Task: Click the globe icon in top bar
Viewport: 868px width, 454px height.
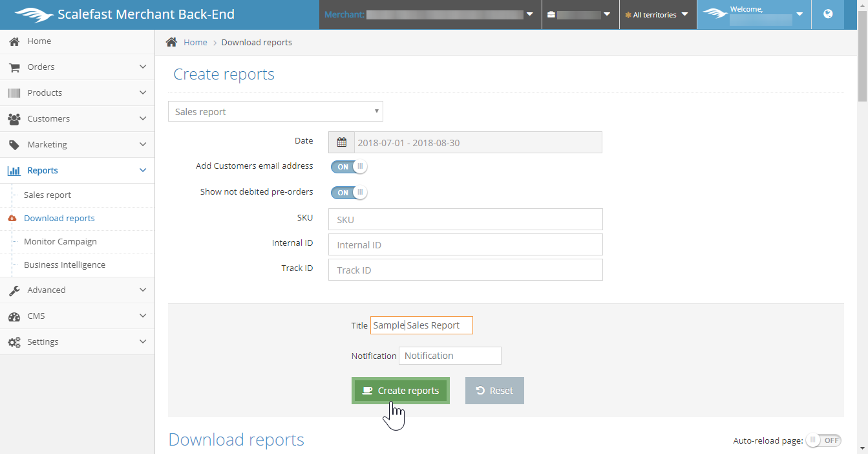Action: (828, 14)
